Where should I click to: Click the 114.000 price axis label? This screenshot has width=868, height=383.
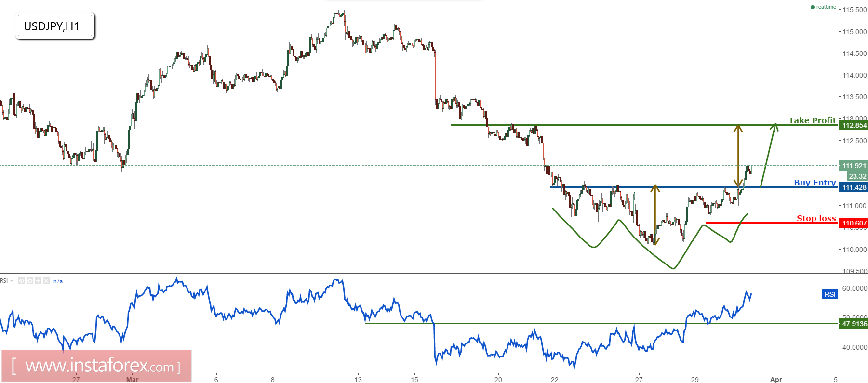tap(855, 75)
